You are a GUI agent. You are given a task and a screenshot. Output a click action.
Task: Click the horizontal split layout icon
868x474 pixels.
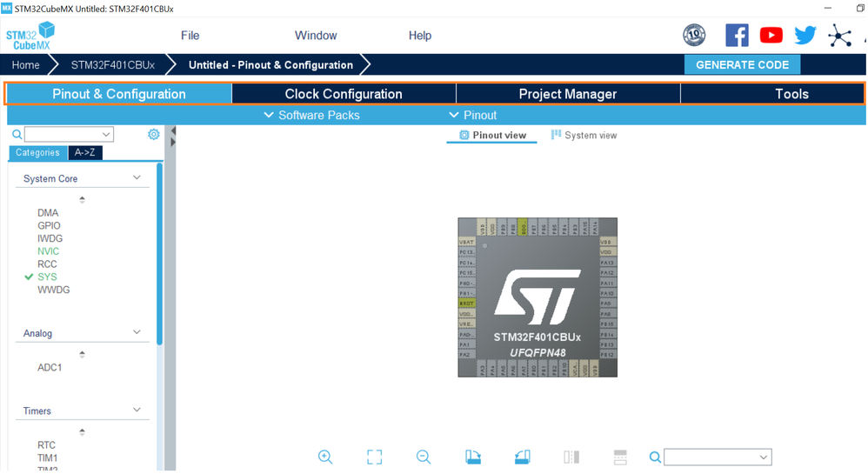pos(620,457)
